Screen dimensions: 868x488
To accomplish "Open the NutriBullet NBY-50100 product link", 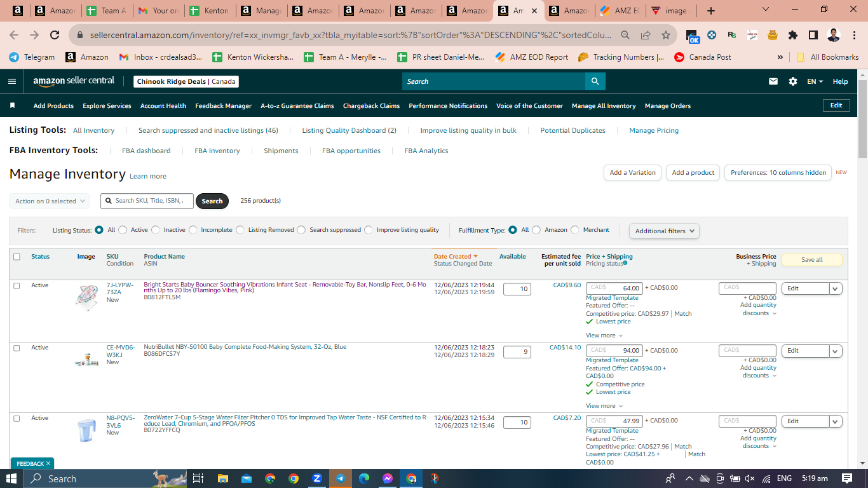I will click(x=245, y=347).
